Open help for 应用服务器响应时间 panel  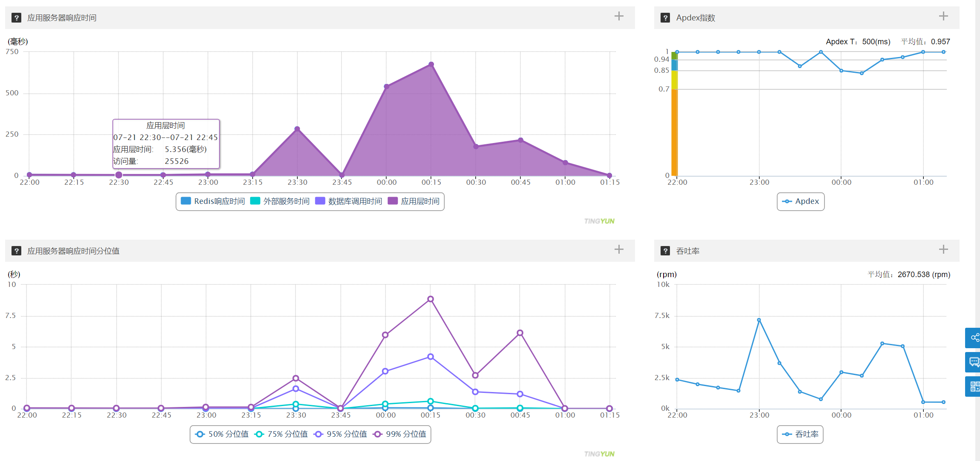point(16,18)
